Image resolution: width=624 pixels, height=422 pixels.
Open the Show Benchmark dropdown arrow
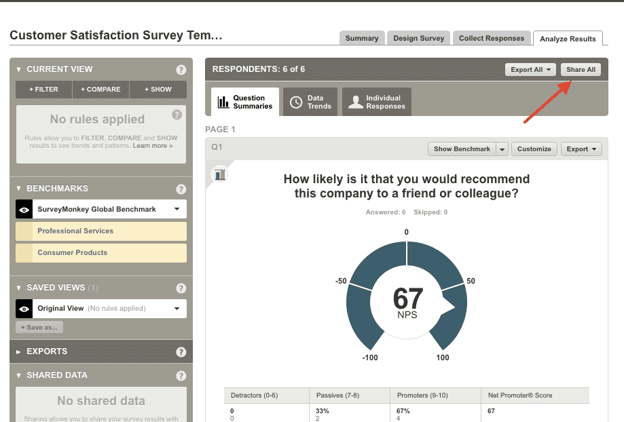502,149
